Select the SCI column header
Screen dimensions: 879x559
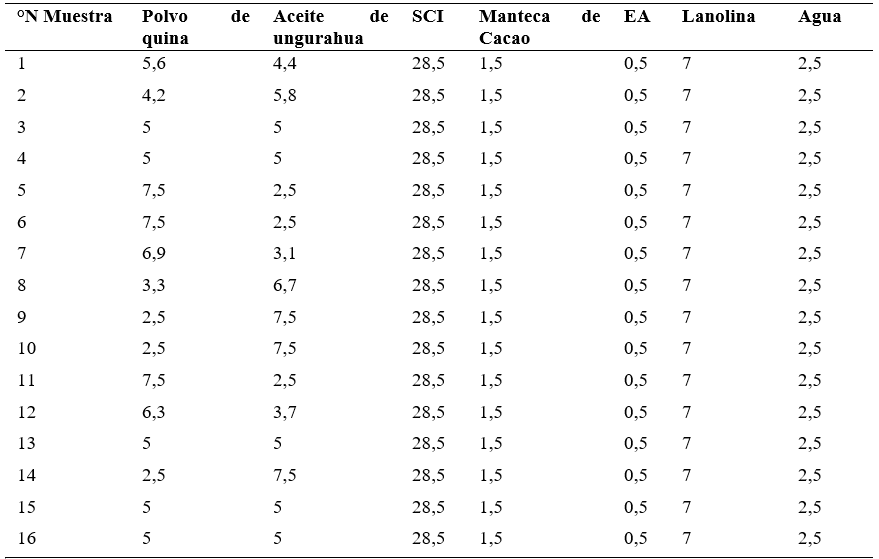tap(428, 16)
